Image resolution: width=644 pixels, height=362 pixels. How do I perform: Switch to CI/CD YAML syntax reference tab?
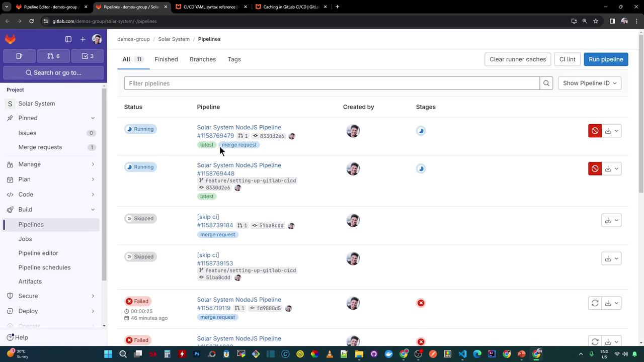pyautogui.click(x=210, y=7)
